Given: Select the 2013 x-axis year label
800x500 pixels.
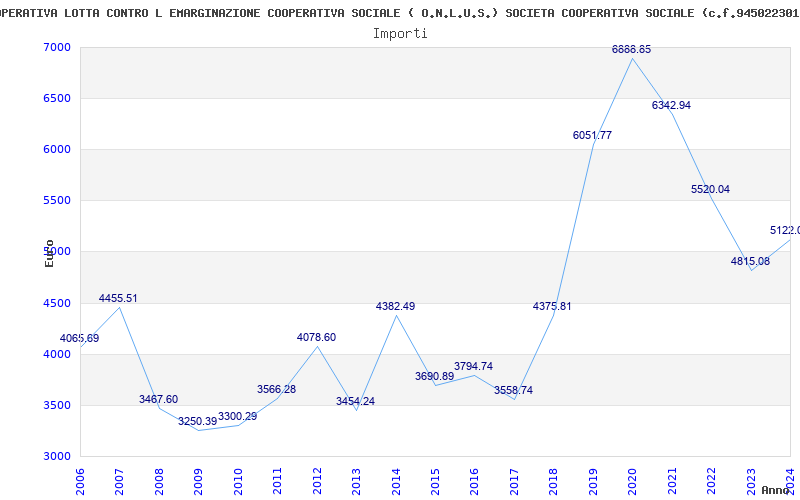Looking at the screenshot, I should (x=357, y=482).
